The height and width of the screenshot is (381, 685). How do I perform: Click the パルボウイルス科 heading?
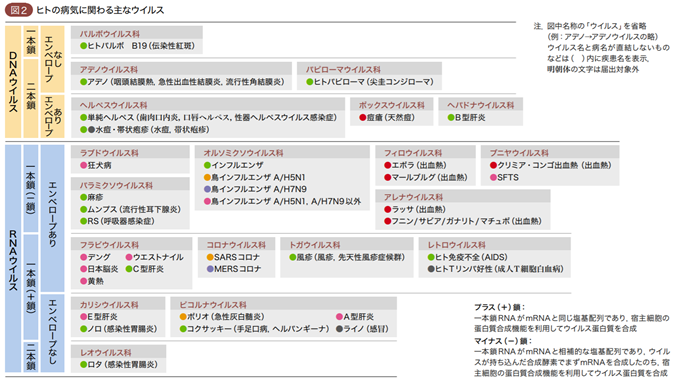[110, 34]
